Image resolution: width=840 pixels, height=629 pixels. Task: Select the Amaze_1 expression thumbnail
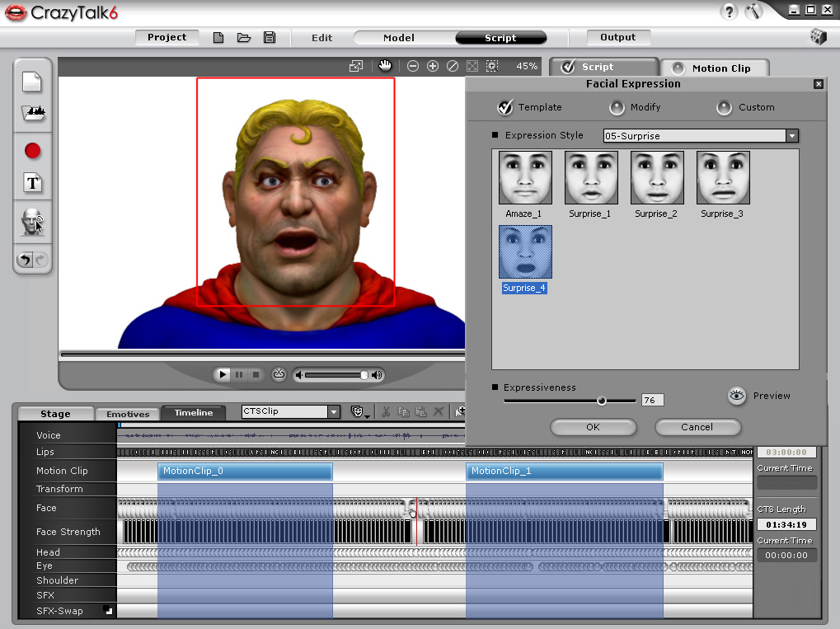pos(525,177)
